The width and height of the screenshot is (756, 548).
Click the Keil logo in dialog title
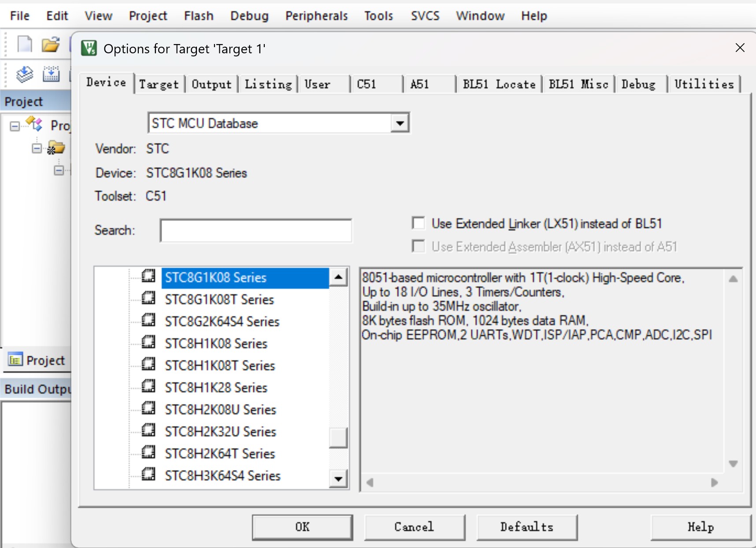click(x=89, y=48)
